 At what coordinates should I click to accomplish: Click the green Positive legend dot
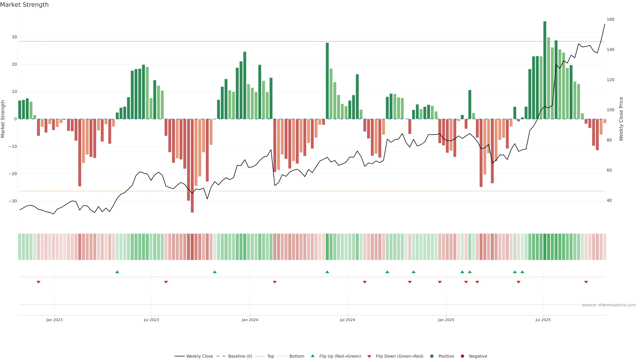[432, 356]
